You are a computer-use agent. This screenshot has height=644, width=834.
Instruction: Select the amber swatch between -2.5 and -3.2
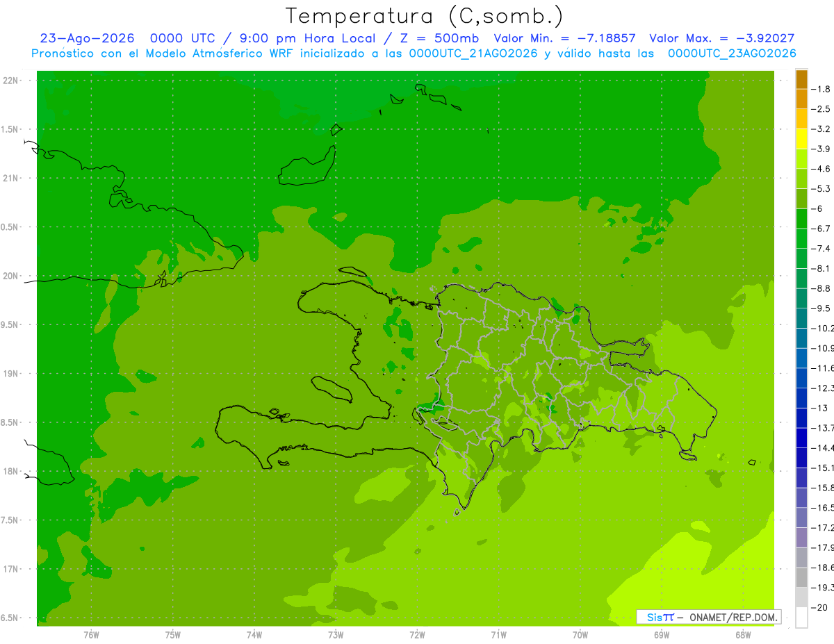tap(801, 119)
